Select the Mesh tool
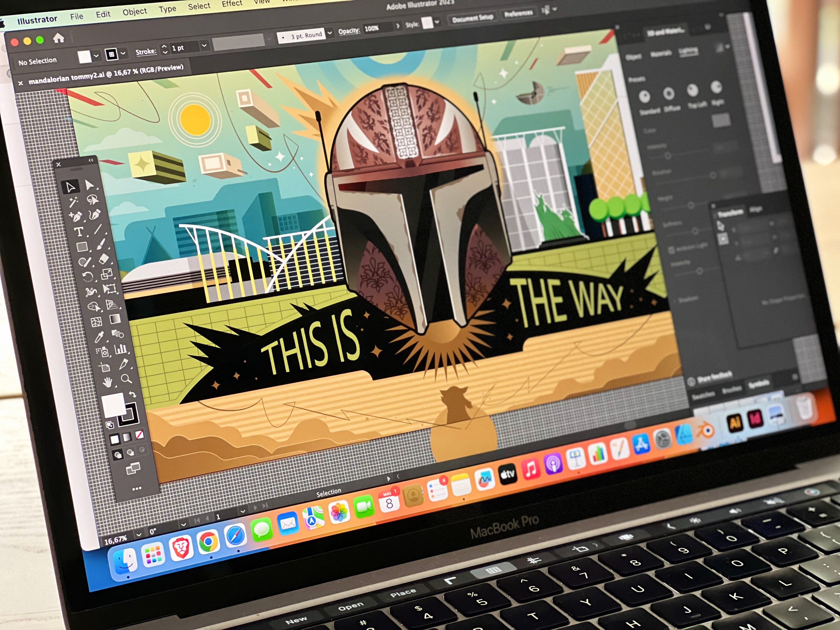This screenshot has width=840, height=630. [x=96, y=322]
